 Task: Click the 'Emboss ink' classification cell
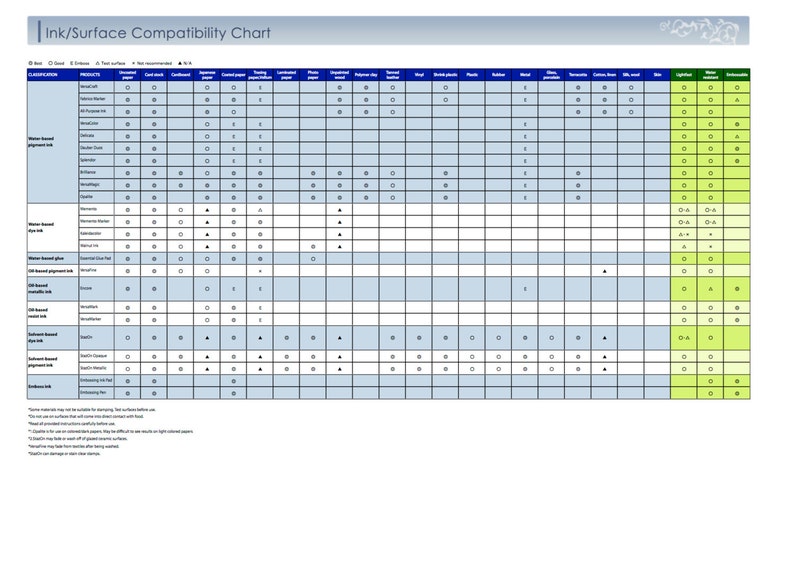pos(53,387)
